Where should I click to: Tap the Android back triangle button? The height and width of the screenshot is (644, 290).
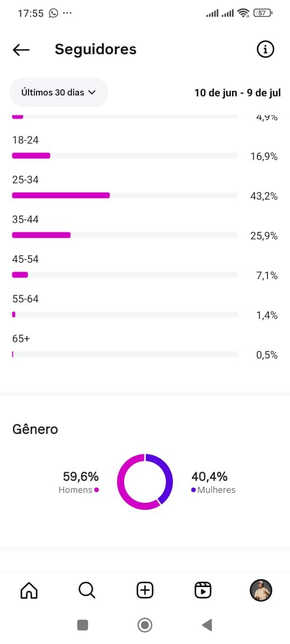tap(207, 625)
